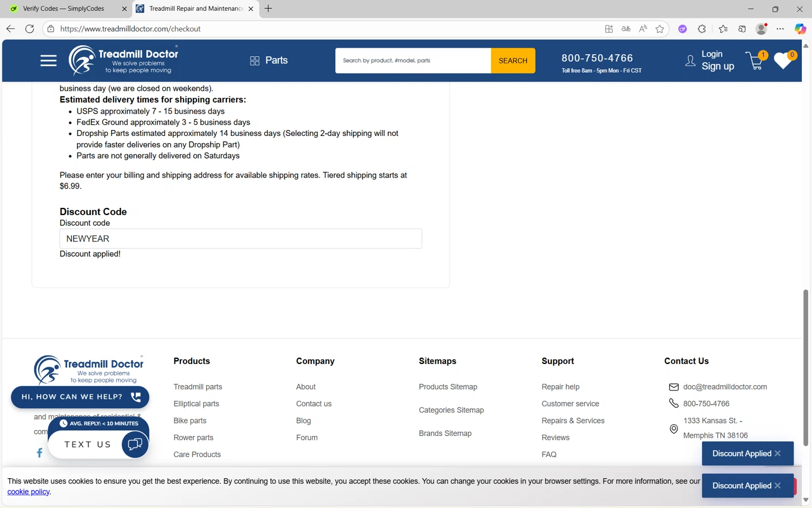812x508 pixels.
Task: View site information lock icon
Action: coord(50,29)
